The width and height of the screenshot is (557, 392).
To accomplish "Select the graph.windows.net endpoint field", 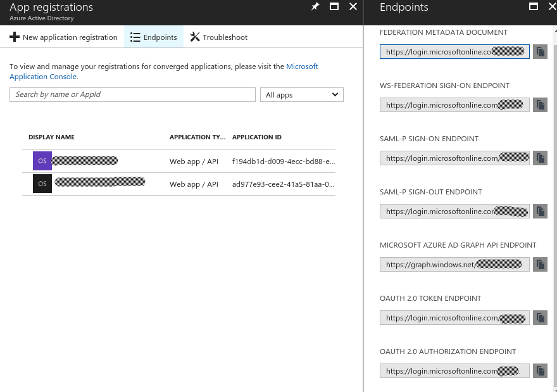I will [x=454, y=265].
